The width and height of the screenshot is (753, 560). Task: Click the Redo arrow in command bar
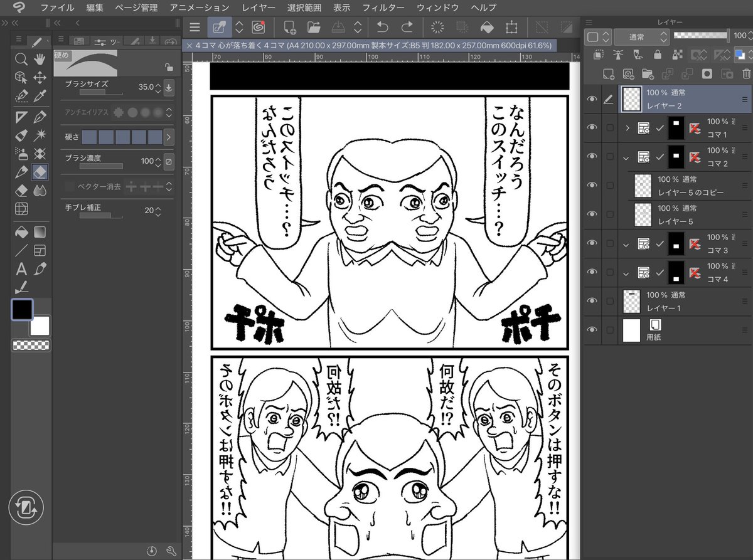[407, 27]
